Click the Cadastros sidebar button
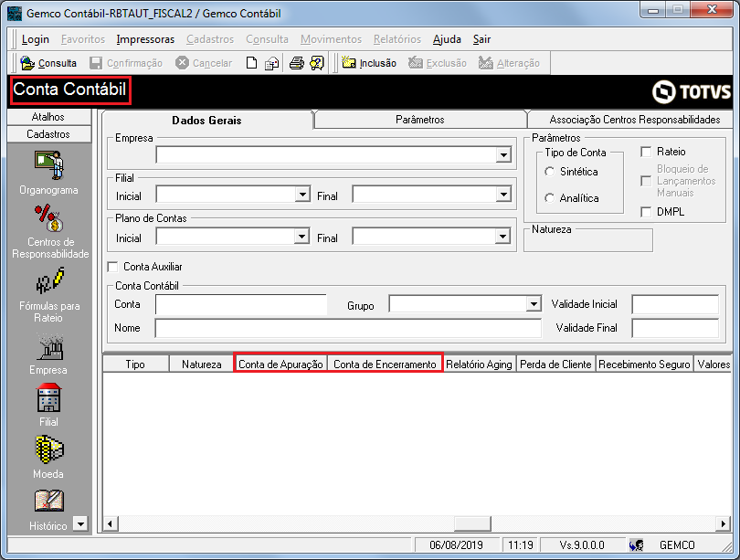This screenshot has height=560, width=740. pos(49,134)
